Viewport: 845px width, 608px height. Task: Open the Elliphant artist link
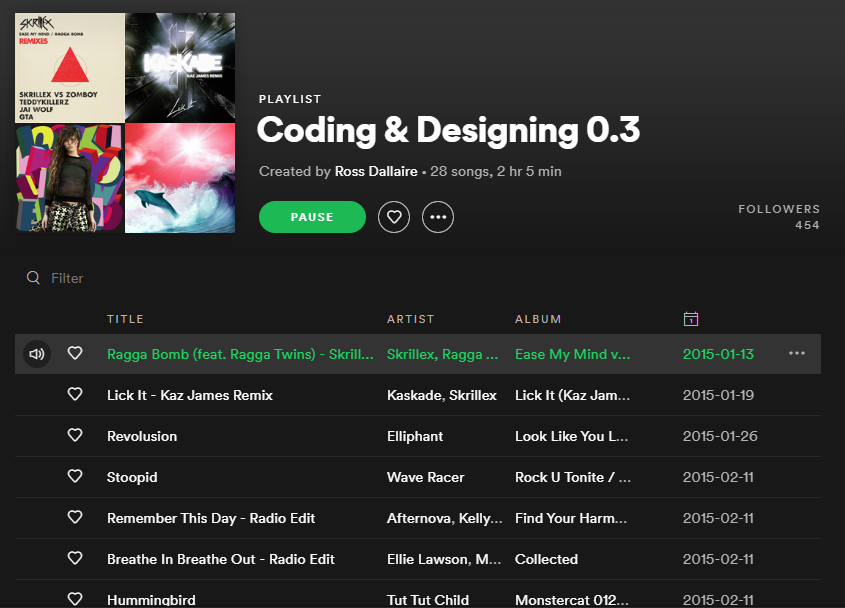[415, 436]
